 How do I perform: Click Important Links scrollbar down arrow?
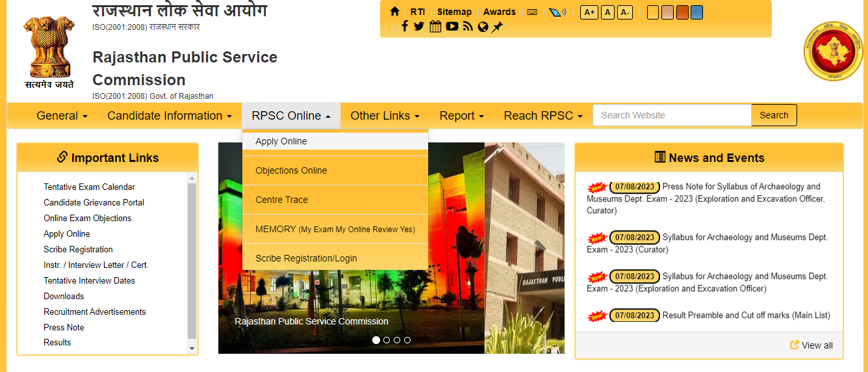tap(192, 349)
